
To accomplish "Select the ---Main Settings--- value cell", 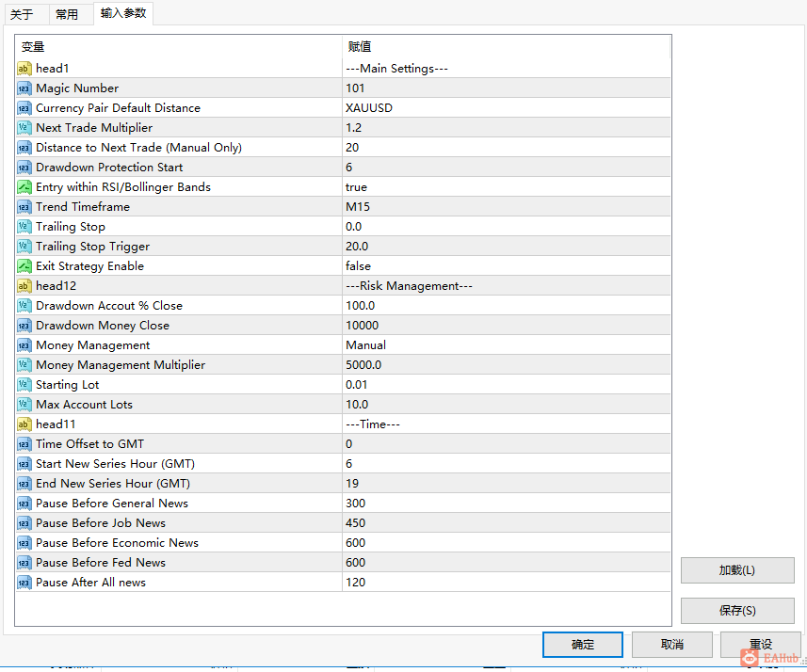I will 507,69.
